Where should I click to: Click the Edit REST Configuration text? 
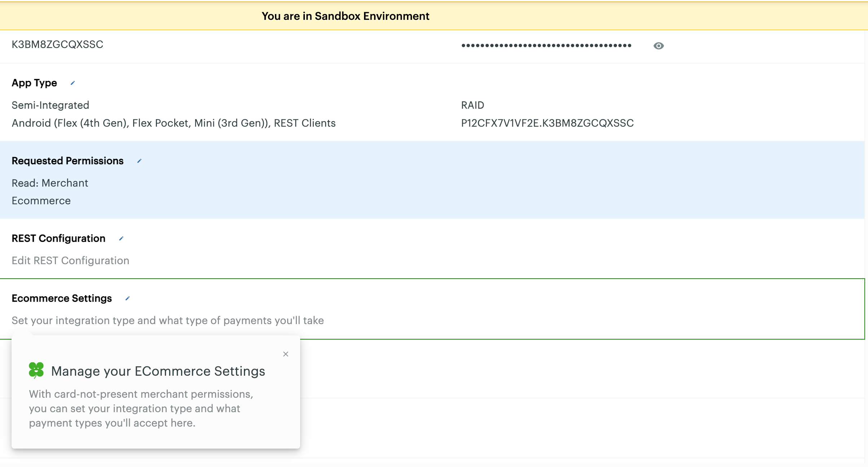(x=70, y=261)
